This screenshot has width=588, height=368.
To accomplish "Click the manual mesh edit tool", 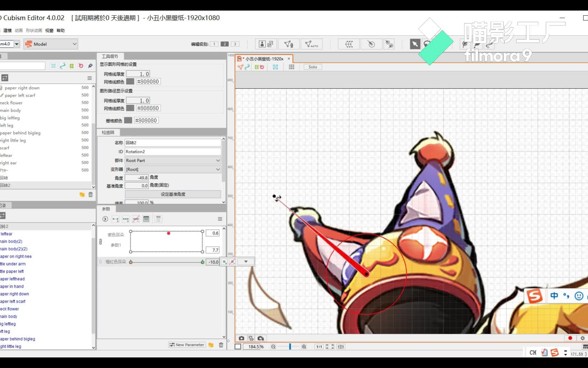I will 289,44.
